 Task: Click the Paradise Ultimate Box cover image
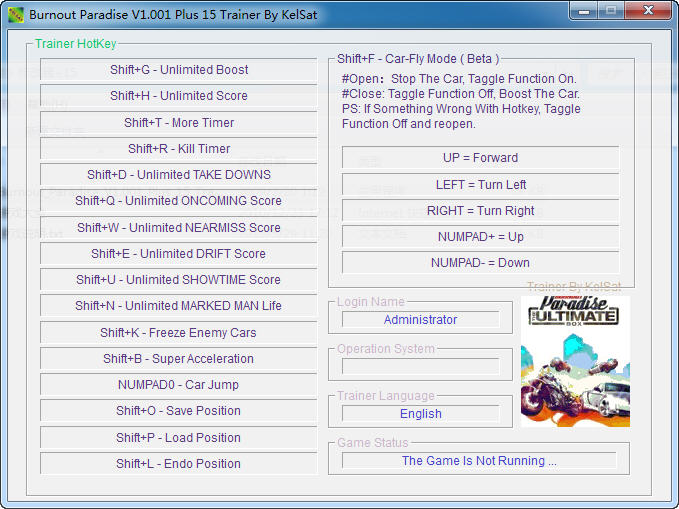575,361
